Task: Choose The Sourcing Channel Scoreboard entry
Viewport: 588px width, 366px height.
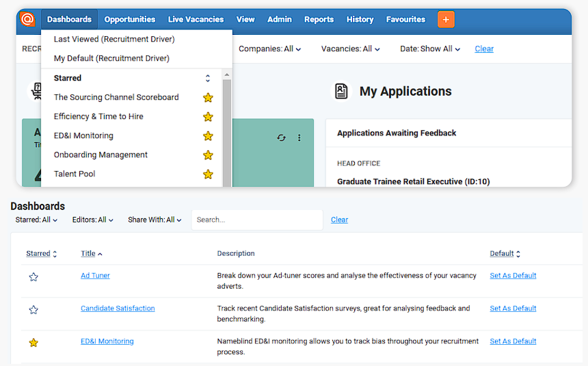Action: point(116,97)
